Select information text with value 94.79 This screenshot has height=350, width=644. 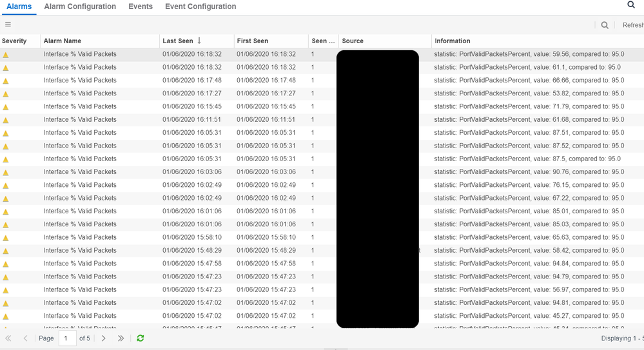point(529,277)
